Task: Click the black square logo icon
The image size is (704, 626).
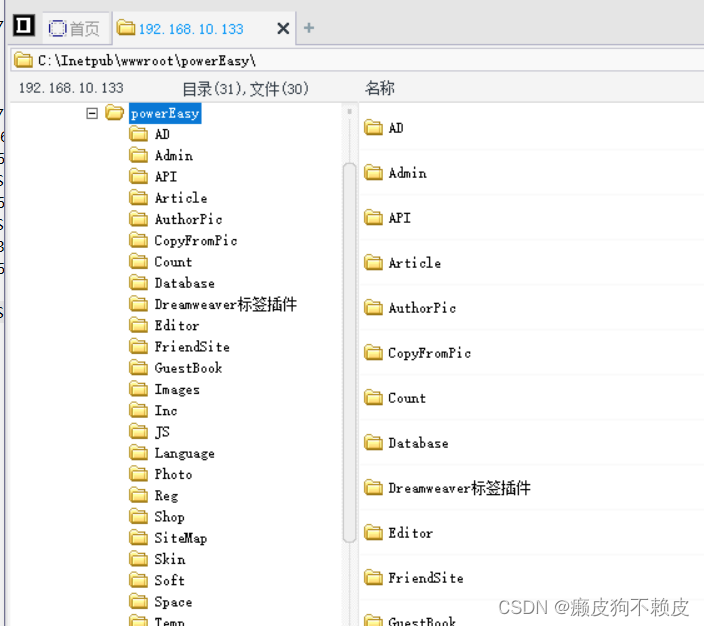Action: (x=23, y=25)
